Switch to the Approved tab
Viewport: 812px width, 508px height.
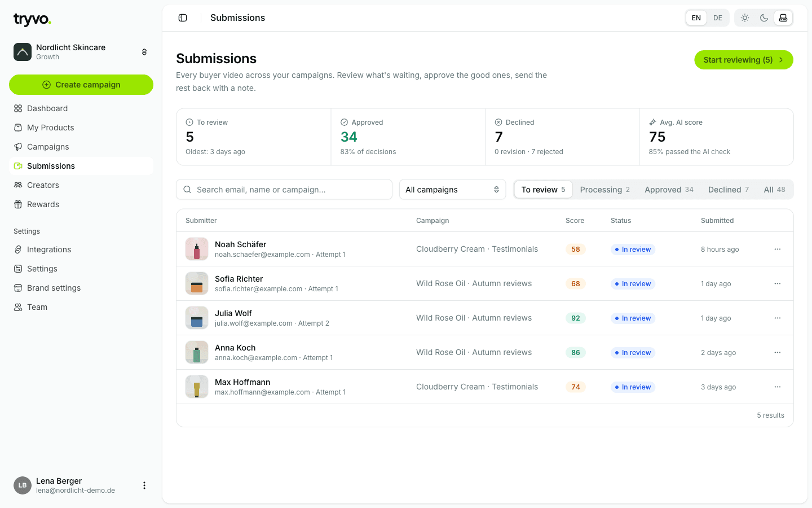669,190
